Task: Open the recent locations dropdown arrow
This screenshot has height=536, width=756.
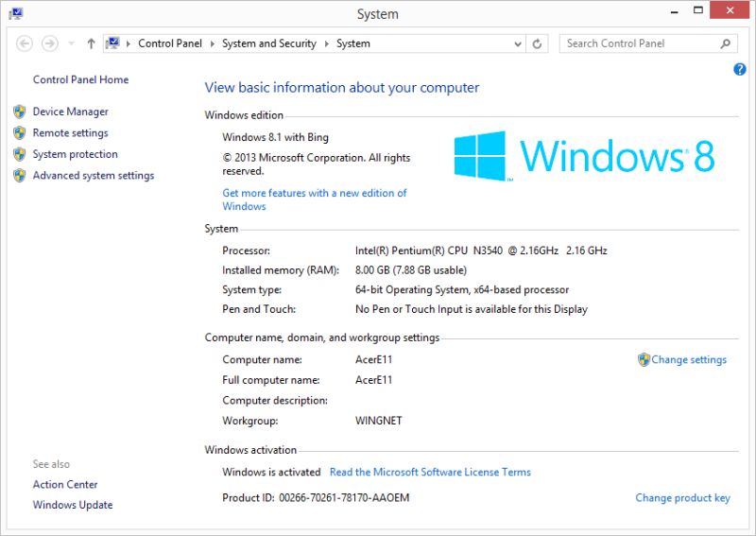Action: pos(72,43)
